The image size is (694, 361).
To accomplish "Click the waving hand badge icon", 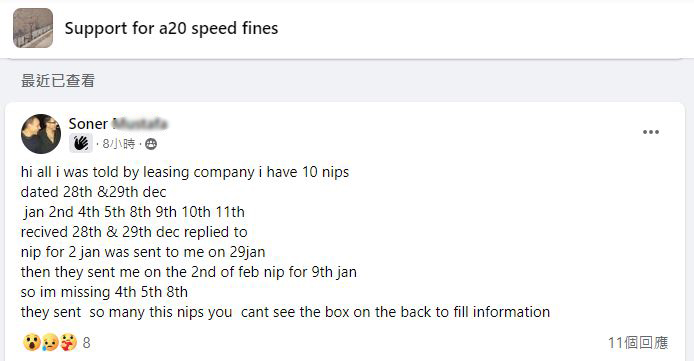I will click(81, 143).
